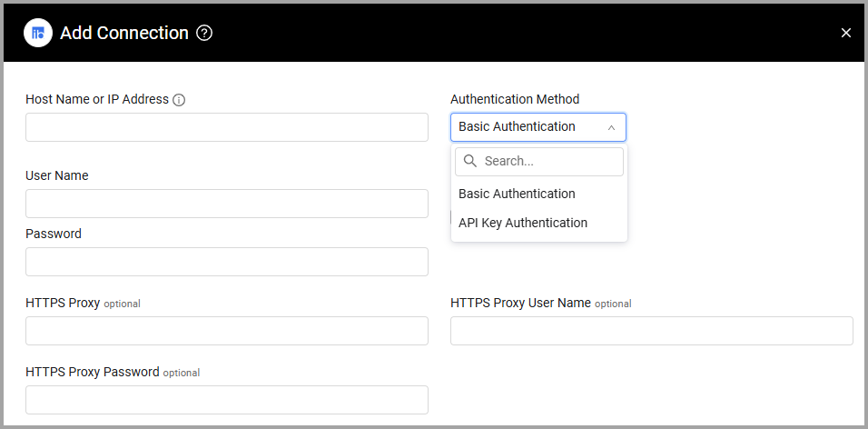This screenshot has height=429, width=868.
Task: Select the HTTPS Proxy input field
Action: click(x=227, y=331)
